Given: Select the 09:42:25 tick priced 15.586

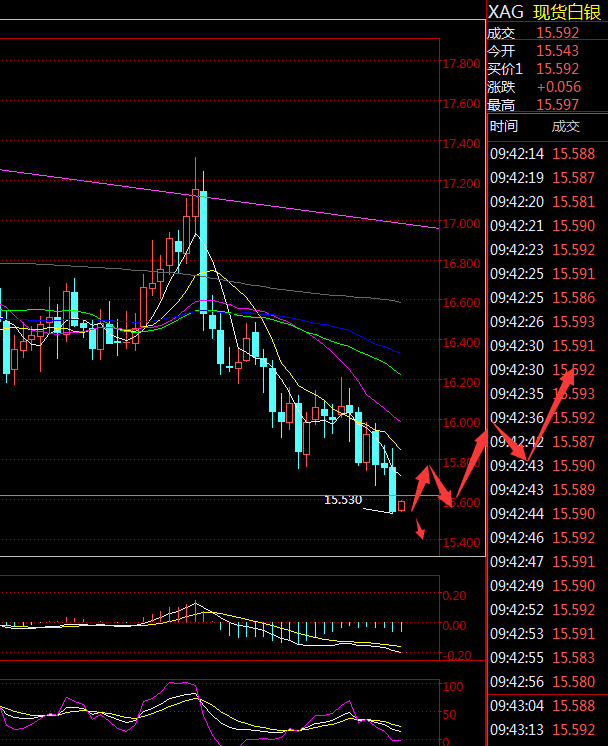Looking at the screenshot, I should 543,298.
